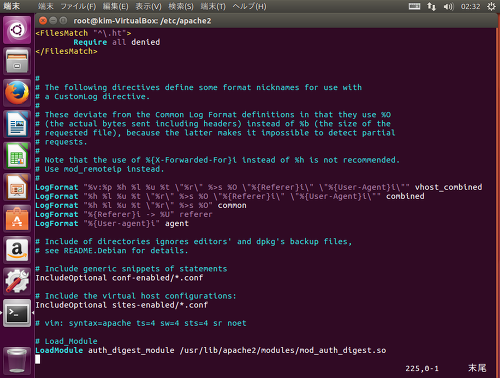Click the 末尾 indicator in the status line

click(x=477, y=368)
